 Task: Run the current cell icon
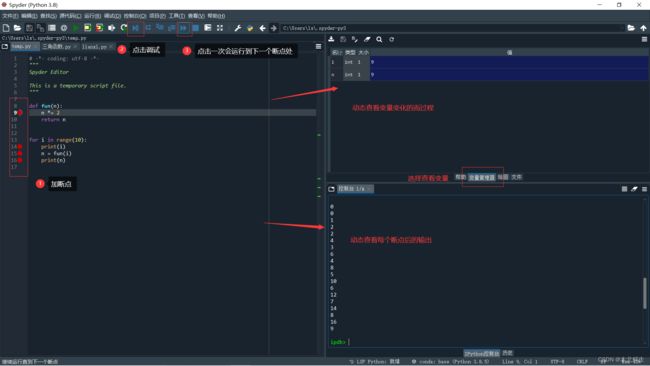(87, 28)
